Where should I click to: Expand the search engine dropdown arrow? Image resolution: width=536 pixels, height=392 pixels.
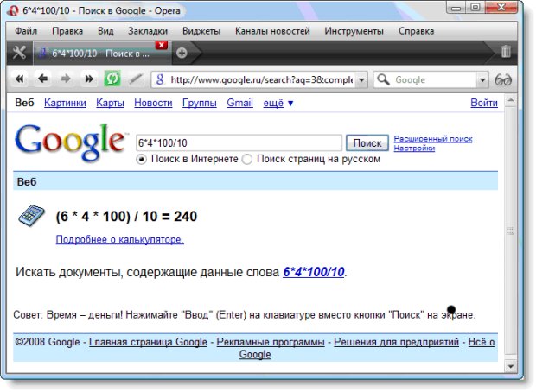point(482,80)
